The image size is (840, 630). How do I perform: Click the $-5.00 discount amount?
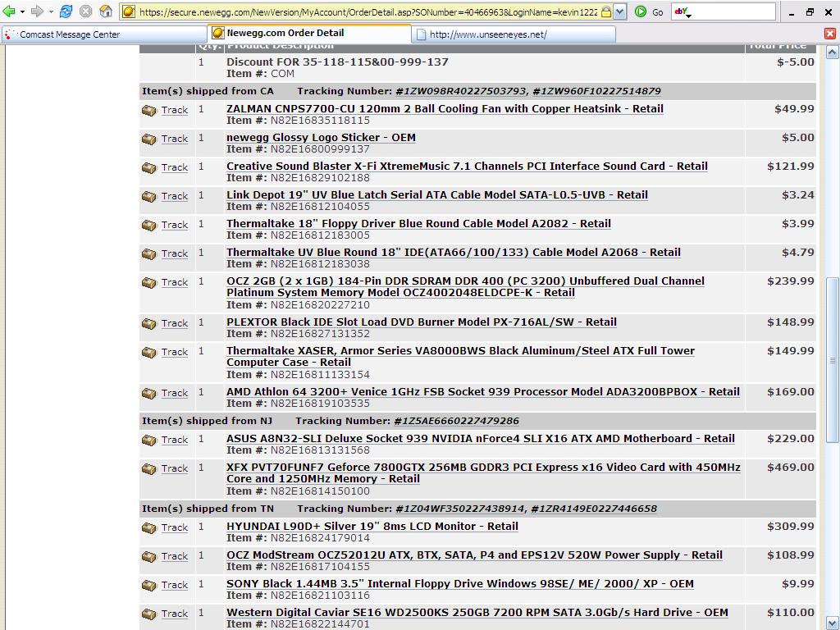tap(796, 62)
